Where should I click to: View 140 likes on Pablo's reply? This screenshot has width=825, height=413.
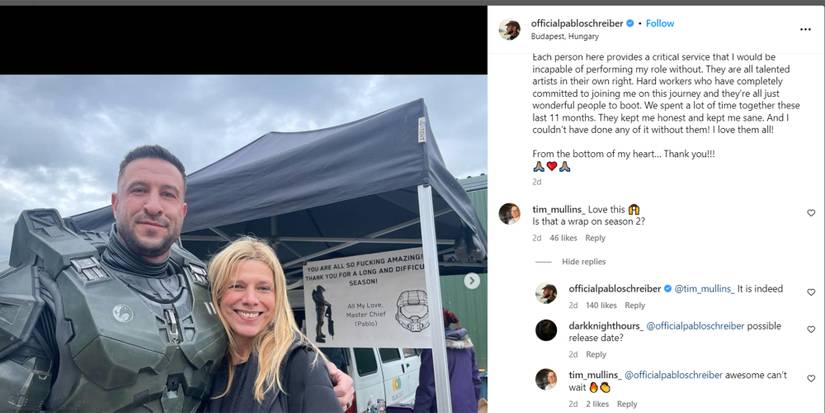pyautogui.click(x=601, y=305)
